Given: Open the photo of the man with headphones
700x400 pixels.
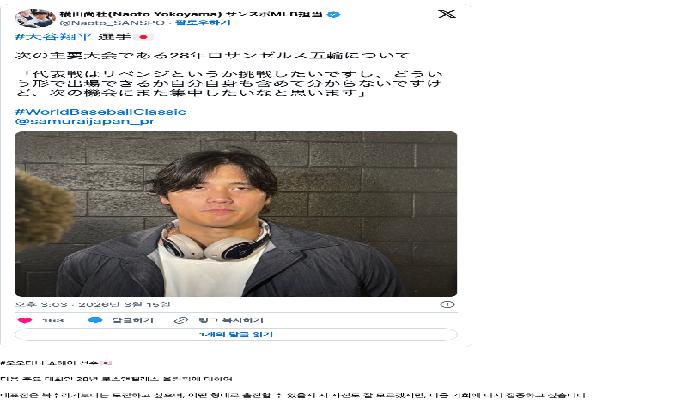Looking at the screenshot, I should click(236, 214).
